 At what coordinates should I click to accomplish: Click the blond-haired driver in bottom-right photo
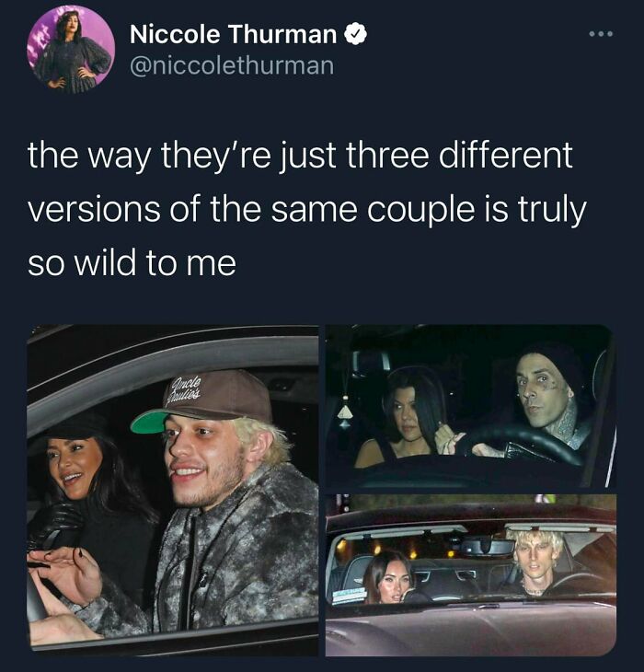coord(539,562)
